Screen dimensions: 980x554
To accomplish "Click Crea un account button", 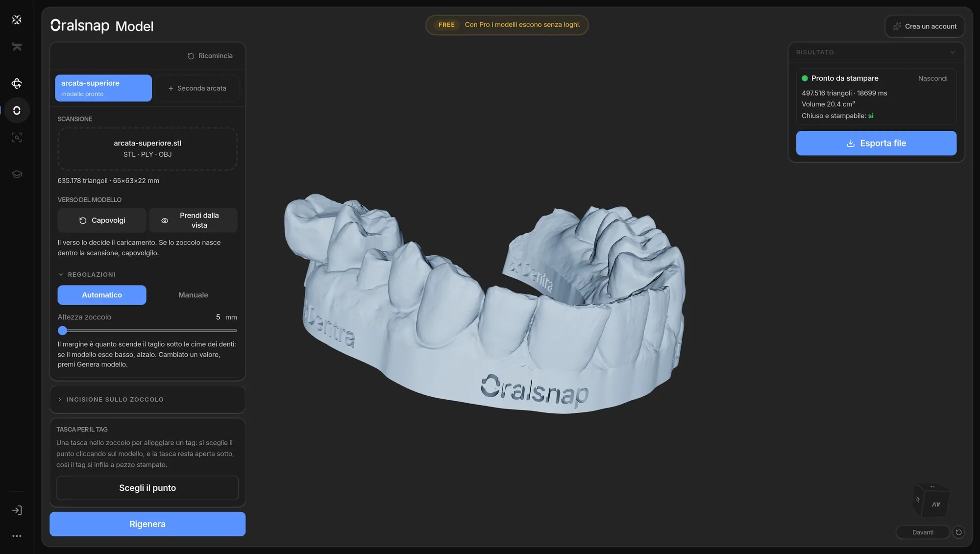I will [925, 26].
